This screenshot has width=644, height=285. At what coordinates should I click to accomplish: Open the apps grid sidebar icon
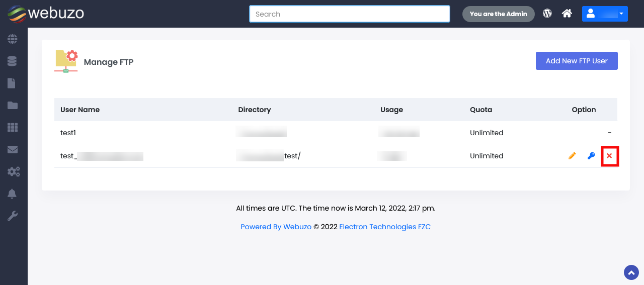(x=12, y=127)
